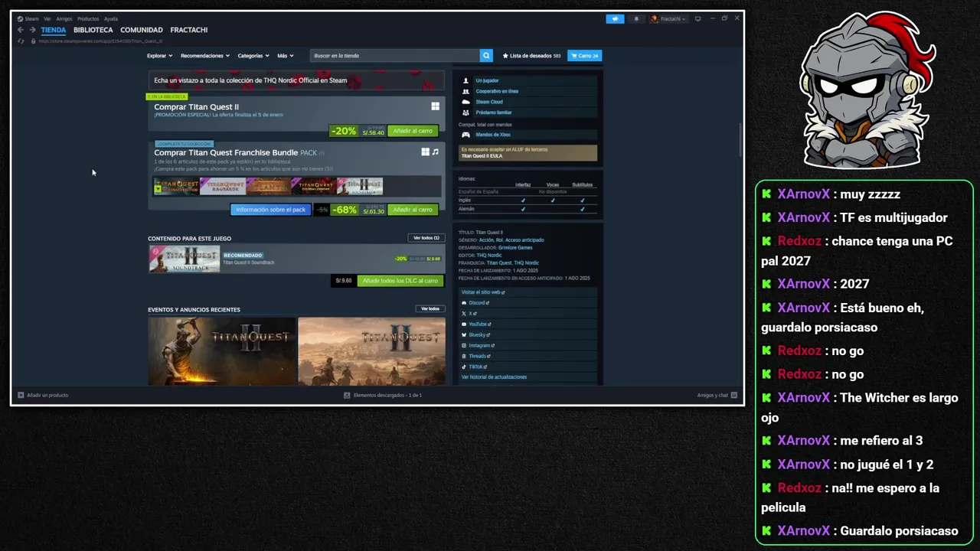Open the Amigos menu
Image resolution: width=980 pixels, height=551 pixels.
(x=64, y=18)
